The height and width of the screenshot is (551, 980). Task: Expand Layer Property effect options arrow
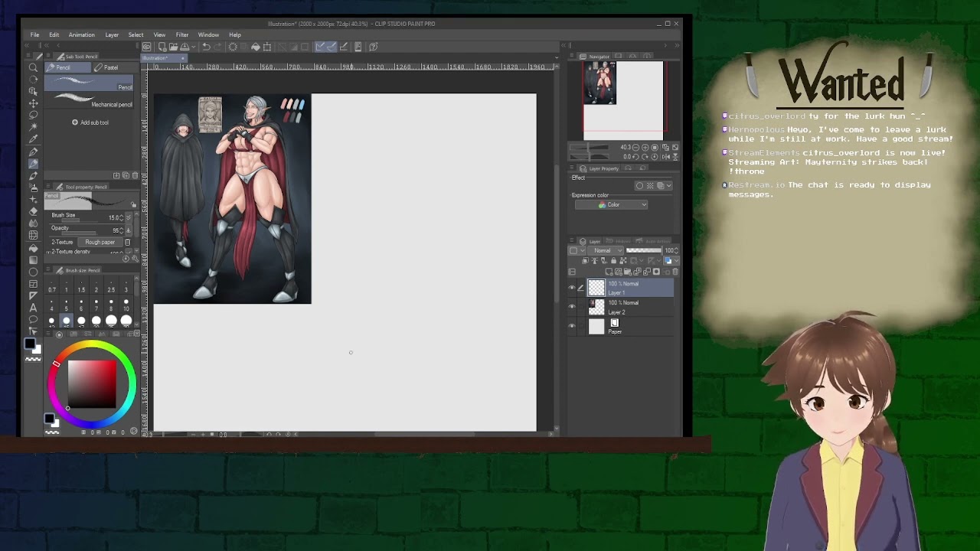click(668, 185)
